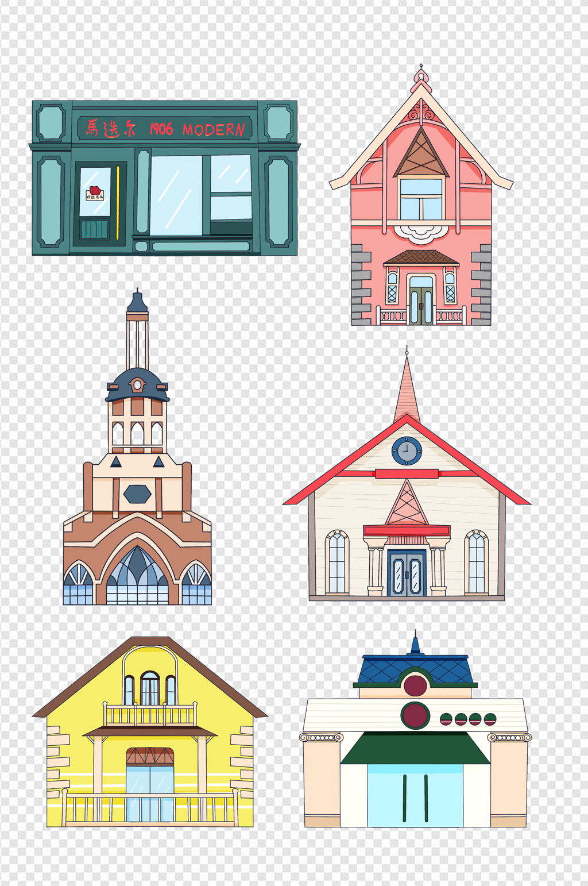Select the large maroon circle on the cream facade
The image size is (588, 886).
click(x=415, y=716)
